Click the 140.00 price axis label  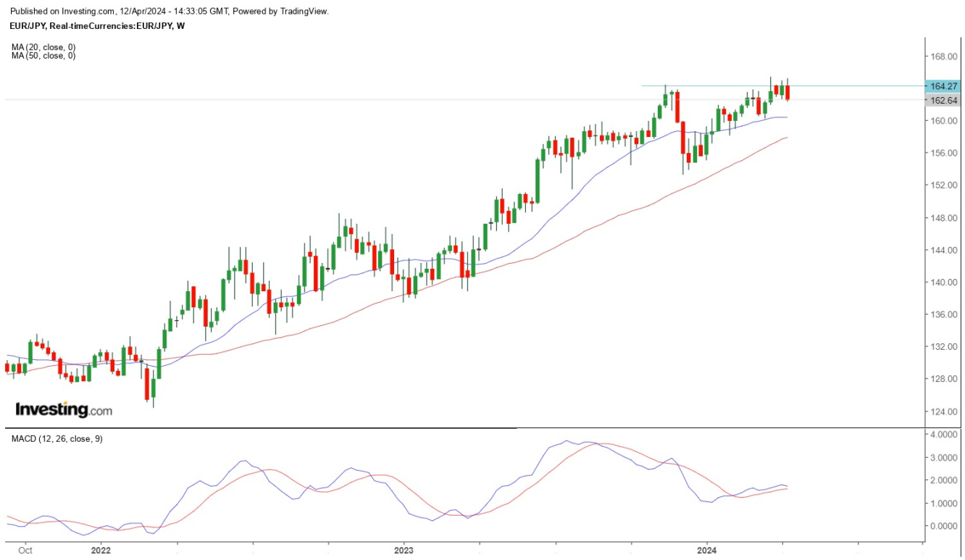[x=944, y=283]
